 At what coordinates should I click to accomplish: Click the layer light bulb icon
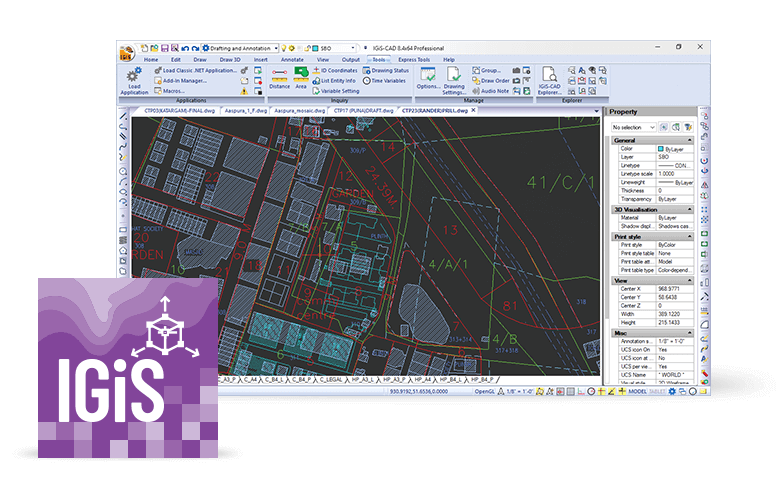284,48
